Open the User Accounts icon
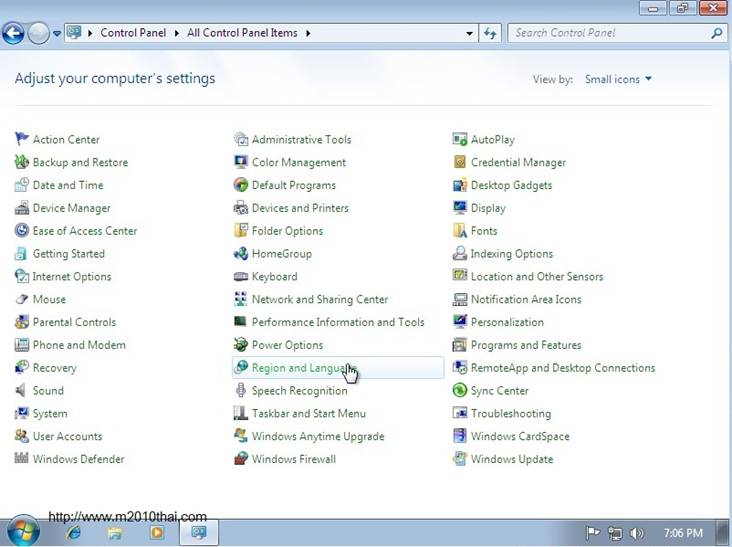 point(21,436)
